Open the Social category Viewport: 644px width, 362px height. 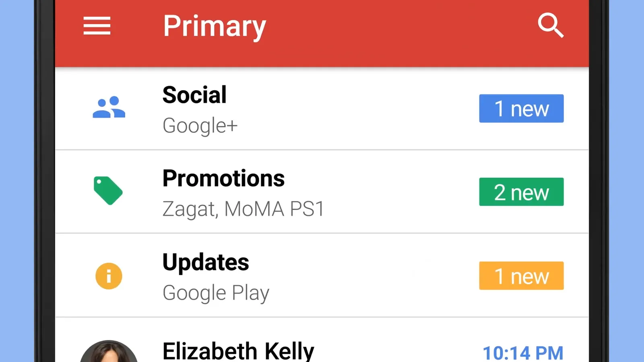click(194, 95)
